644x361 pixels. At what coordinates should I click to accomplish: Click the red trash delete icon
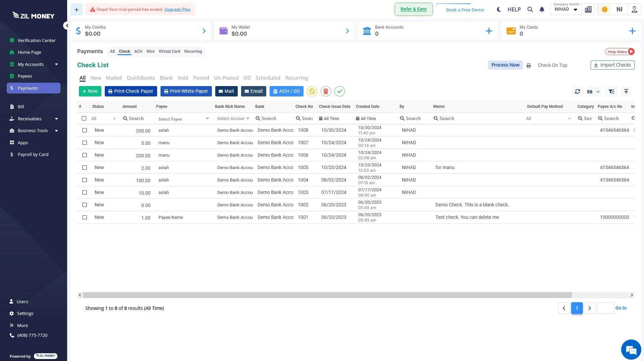click(x=325, y=91)
